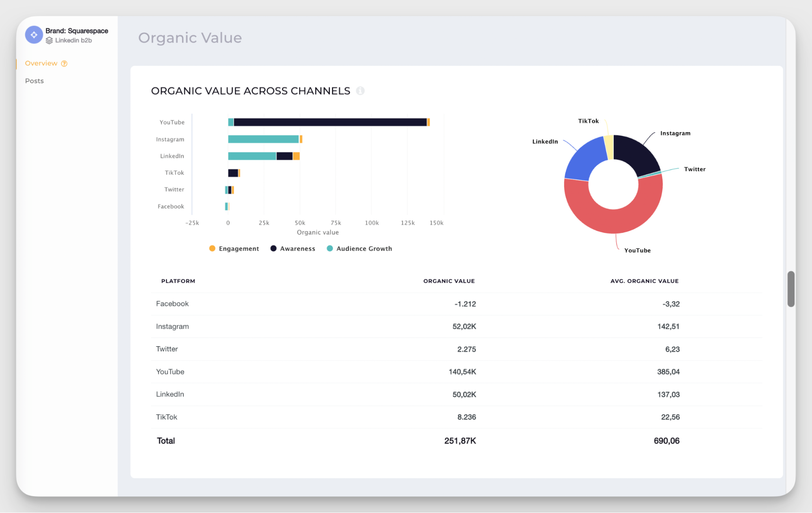The width and height of the screenshot is (812, 513).
Task: Toggle the Audience Growth series in the legend
Action: 359,248
